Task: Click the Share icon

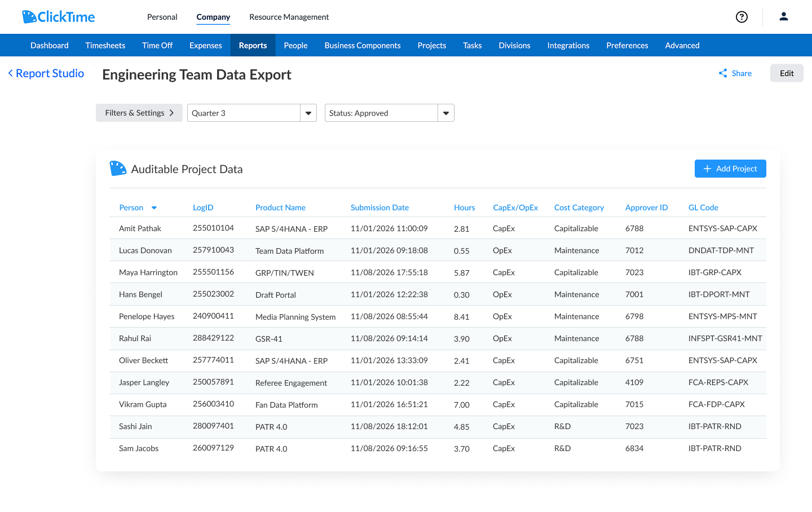Action: click(723, 73)
